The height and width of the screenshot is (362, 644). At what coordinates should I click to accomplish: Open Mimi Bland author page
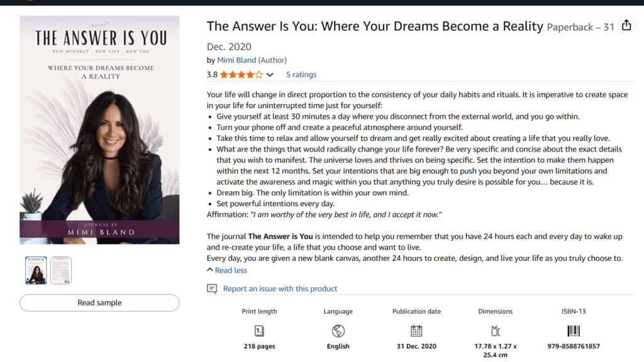pyautogui.click(x=236, y=60)
